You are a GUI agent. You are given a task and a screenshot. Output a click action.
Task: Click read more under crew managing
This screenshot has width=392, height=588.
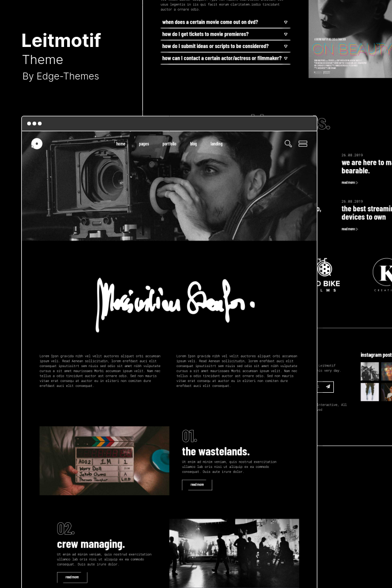click(72, 577)
